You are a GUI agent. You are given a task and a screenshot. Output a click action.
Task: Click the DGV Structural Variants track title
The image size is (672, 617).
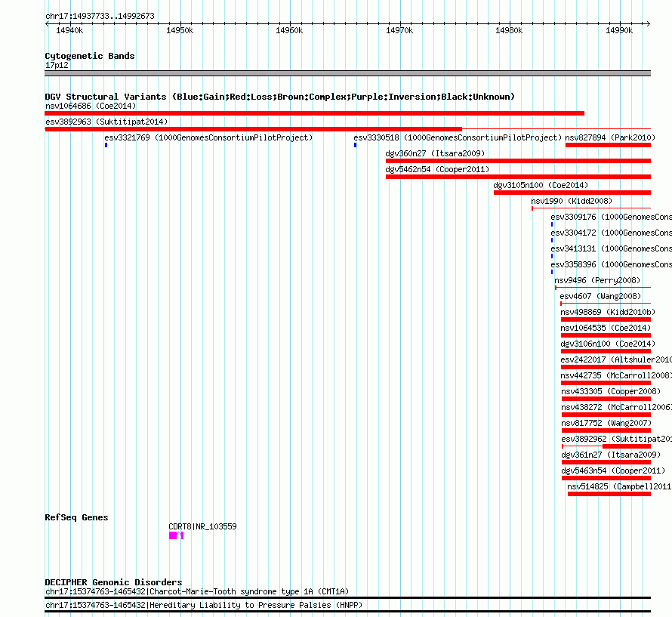click(279, 97)
